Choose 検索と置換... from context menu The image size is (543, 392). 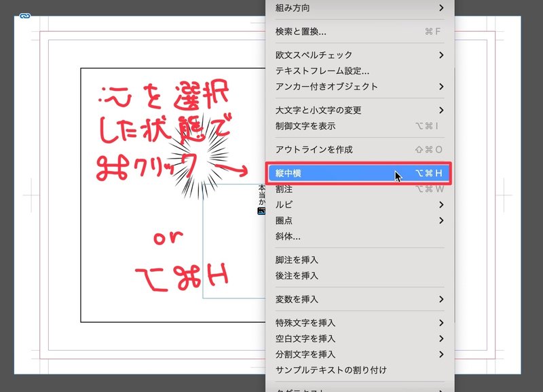(x=360, y=31)
